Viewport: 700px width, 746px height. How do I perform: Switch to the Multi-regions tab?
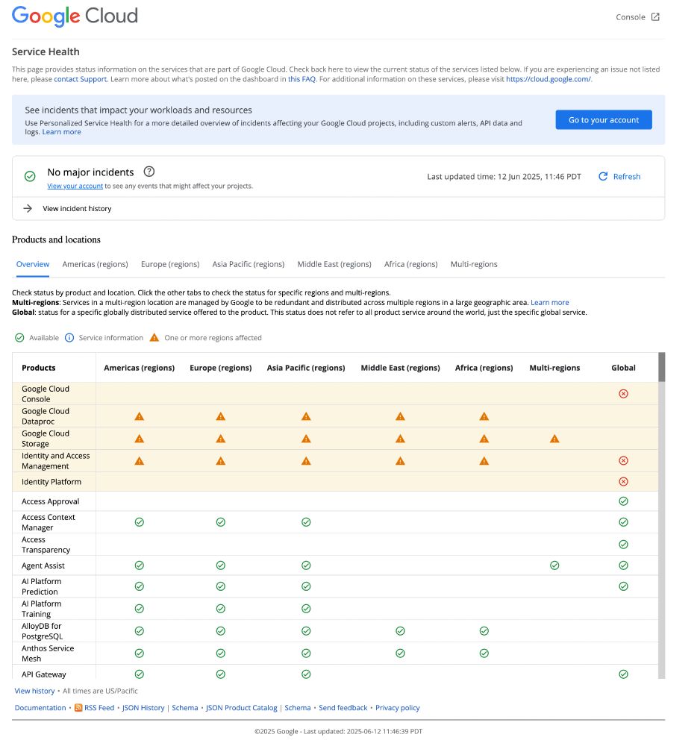pyautogui.click(x=474, y=265)
